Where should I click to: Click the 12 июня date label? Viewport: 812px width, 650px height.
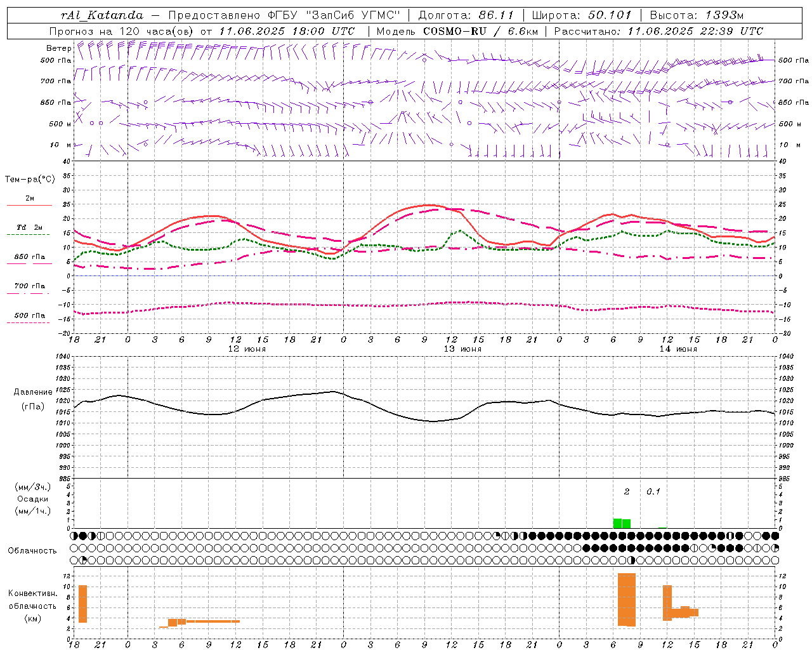click(x=247, y=349)
